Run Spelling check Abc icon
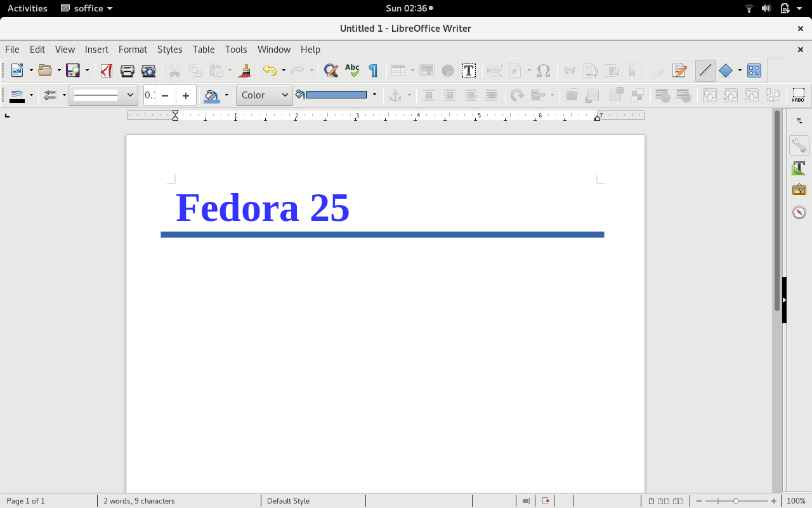This screenshot has height=508, width=812. (352, 70)
